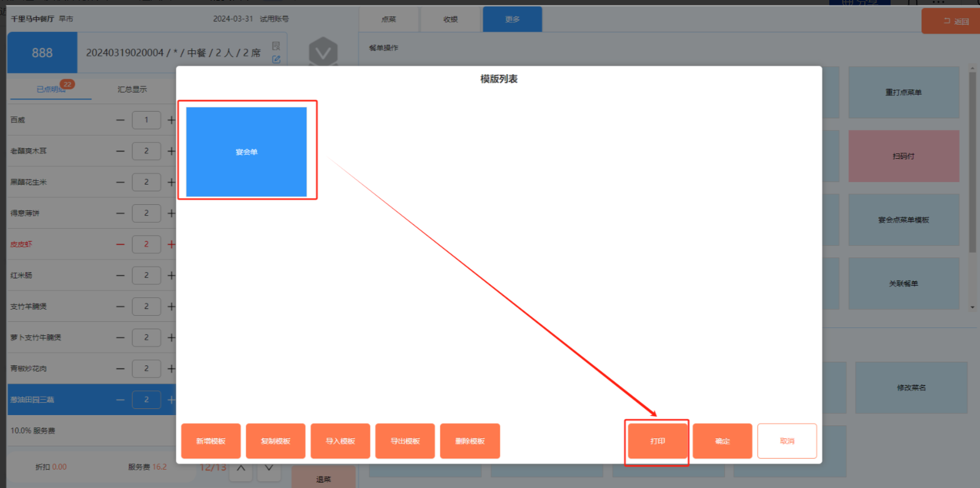Confirm with the 确定 button
Viewport: 980px width, 488px height.
[x=722, y=441]
